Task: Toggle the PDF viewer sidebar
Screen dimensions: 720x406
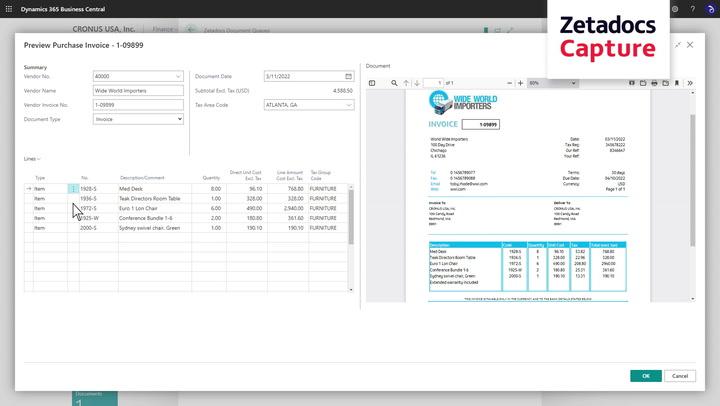Action: coord(372,83)
